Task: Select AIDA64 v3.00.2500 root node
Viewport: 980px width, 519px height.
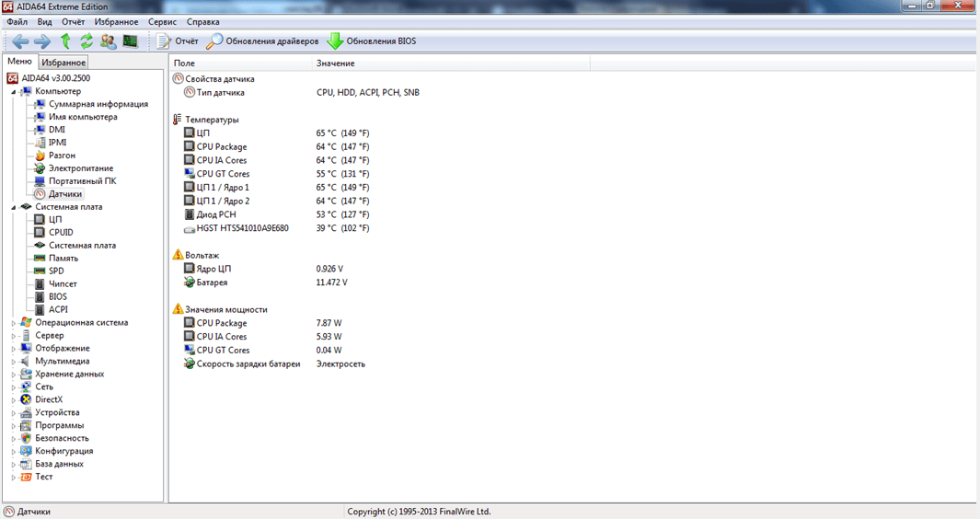Action: 55,78
